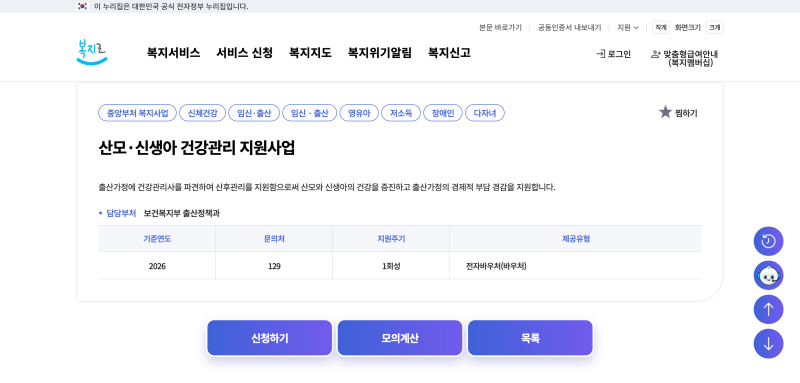This screenshot has width=800, height=383.
Task: Click the 산모·신생아 건강관리 지원사업 title
Action: pos(196,148)
